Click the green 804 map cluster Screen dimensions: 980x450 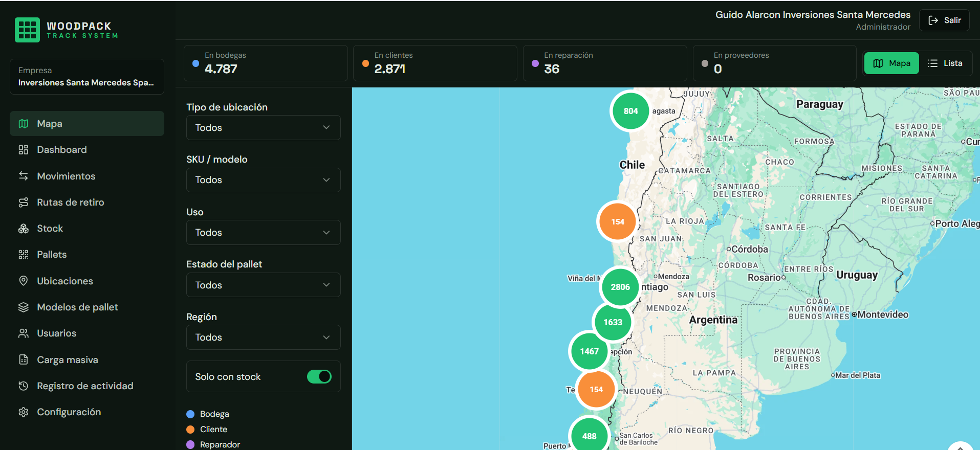[630, 111]
